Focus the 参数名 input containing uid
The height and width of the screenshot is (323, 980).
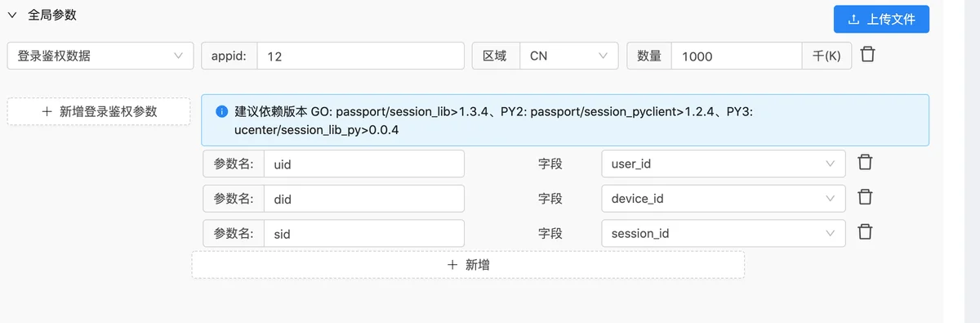point(364,164)
